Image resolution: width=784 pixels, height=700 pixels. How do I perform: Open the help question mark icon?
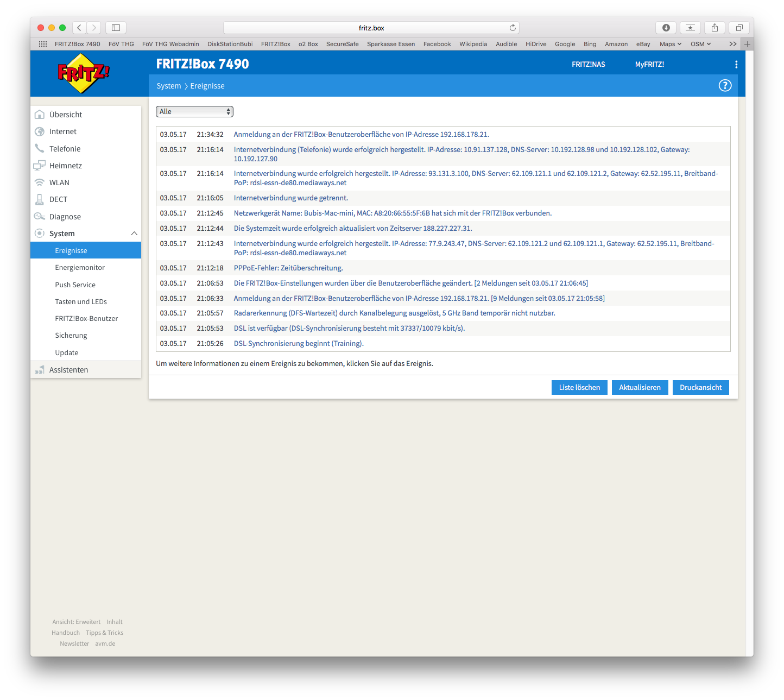(725, 86)
